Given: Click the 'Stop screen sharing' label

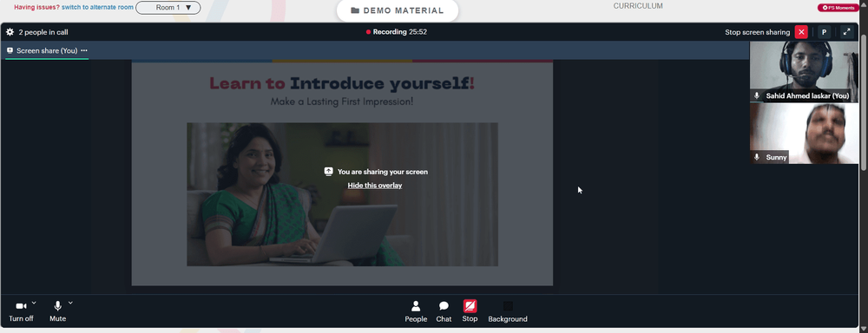Looking at the screenshot, I should (x=757, y=32).
